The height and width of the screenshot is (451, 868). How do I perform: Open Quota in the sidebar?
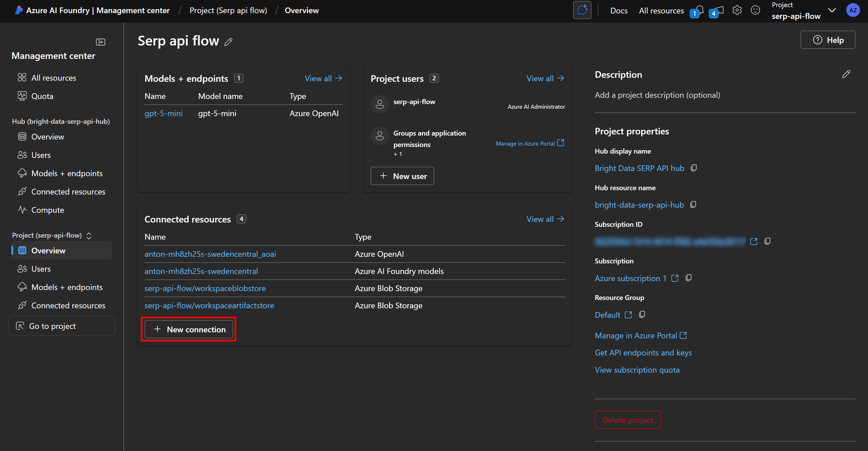pyautogui.click(x=42, y=96)
